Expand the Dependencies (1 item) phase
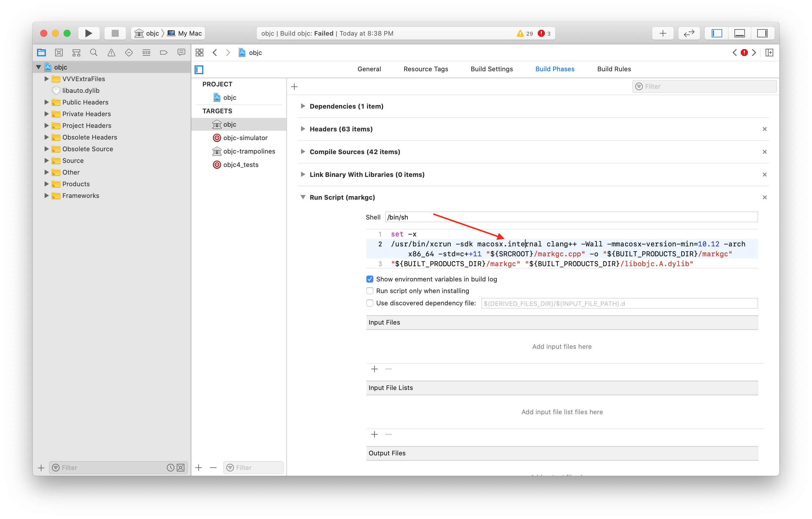812x519 pixels. point(303,106)
